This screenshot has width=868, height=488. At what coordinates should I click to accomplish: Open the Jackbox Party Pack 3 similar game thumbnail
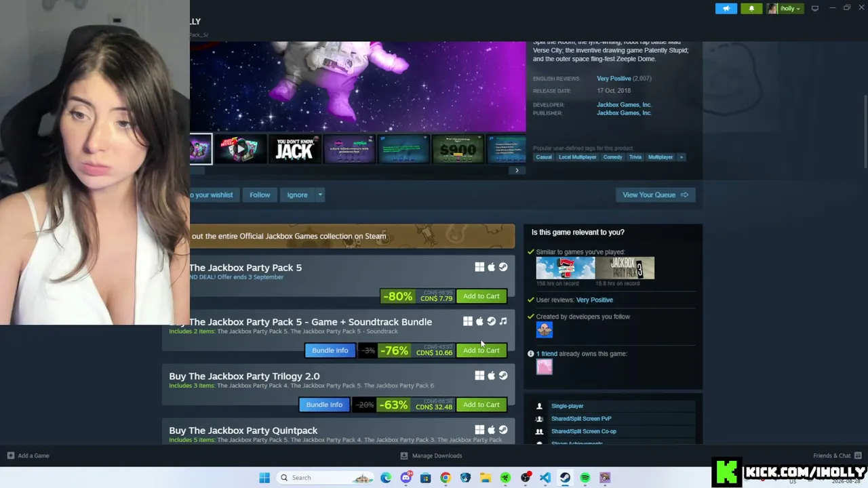tap(625, 268)
